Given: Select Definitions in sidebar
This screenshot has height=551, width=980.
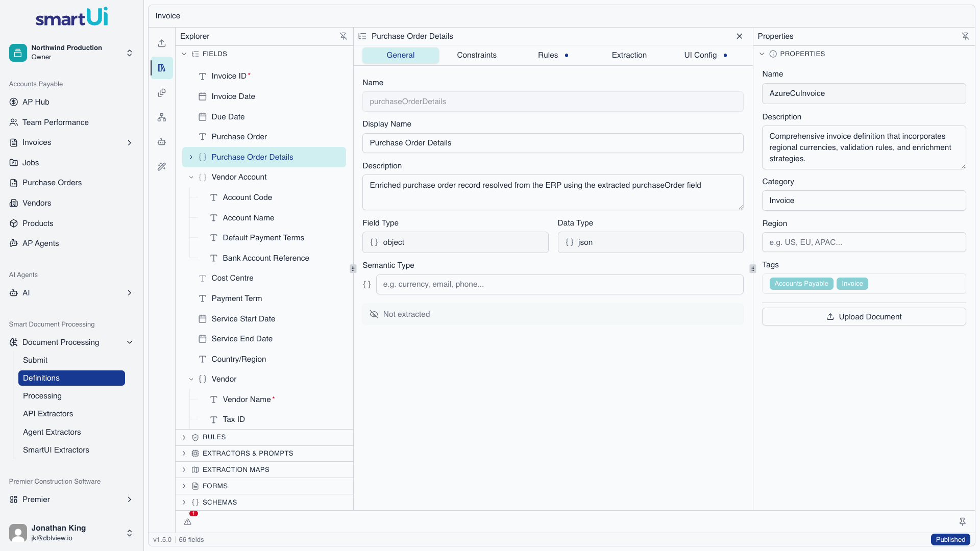Looking at the screenshot, I should [x=71, y=378].
